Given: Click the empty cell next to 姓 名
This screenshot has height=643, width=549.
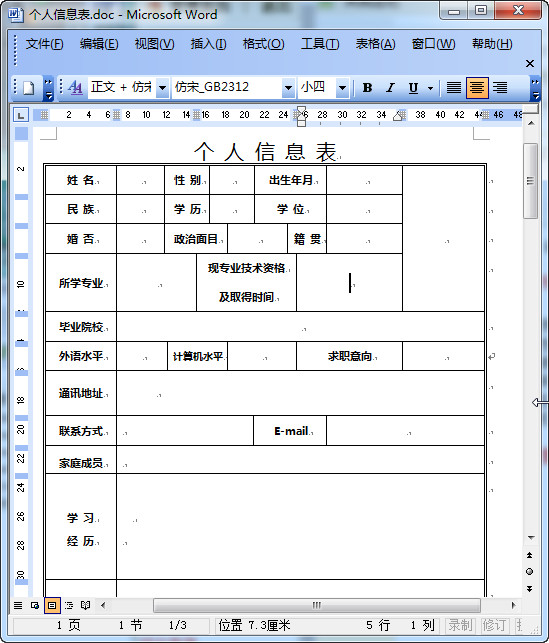Looking at the screenshot, I should coord(140,180).
